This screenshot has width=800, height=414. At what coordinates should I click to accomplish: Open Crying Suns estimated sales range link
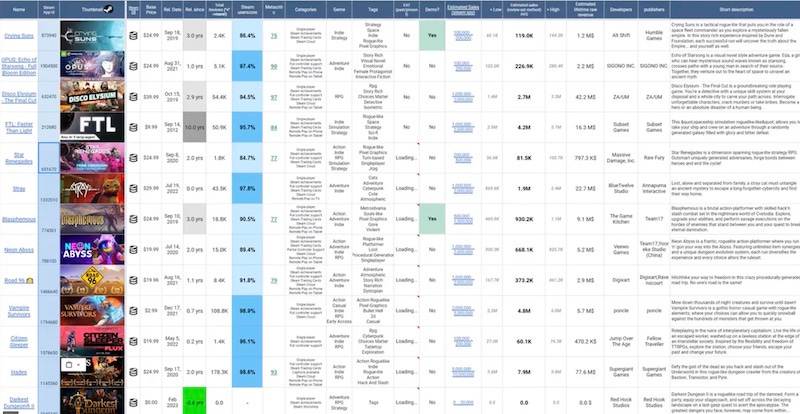point(462,35)
